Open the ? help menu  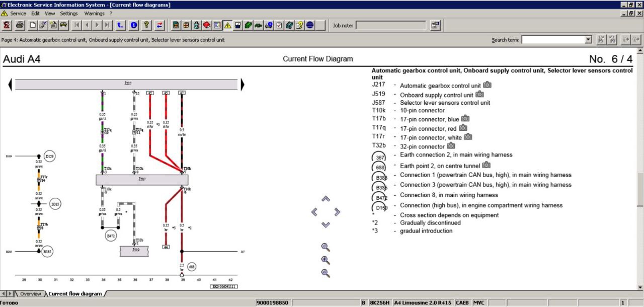[x=111, y=14]
